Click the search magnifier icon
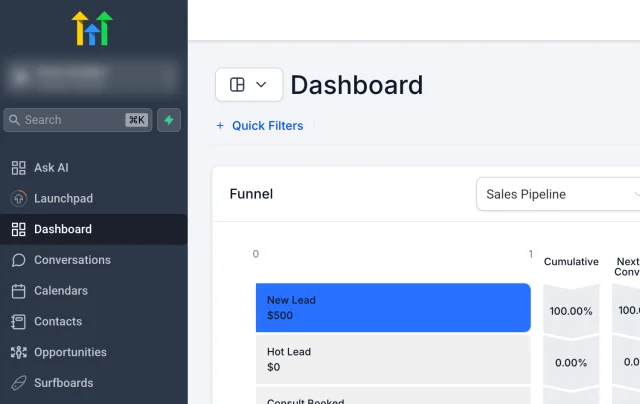The height and width of the screenshot is (404, 640). [14, 120]
